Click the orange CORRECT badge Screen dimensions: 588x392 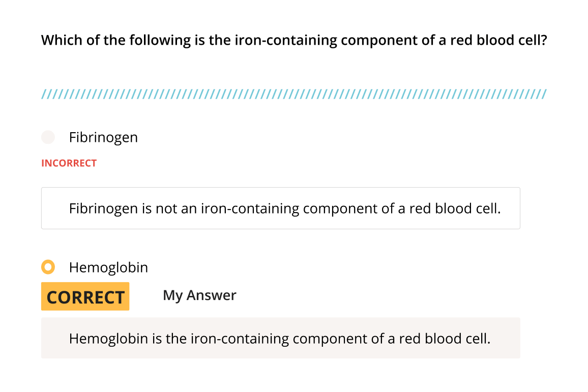point(85,296)
